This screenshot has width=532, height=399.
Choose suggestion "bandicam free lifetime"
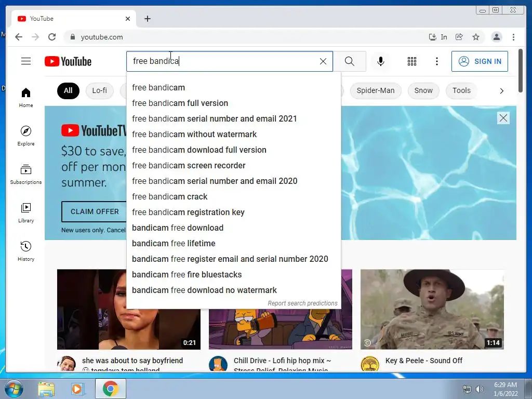coord(234,244)
